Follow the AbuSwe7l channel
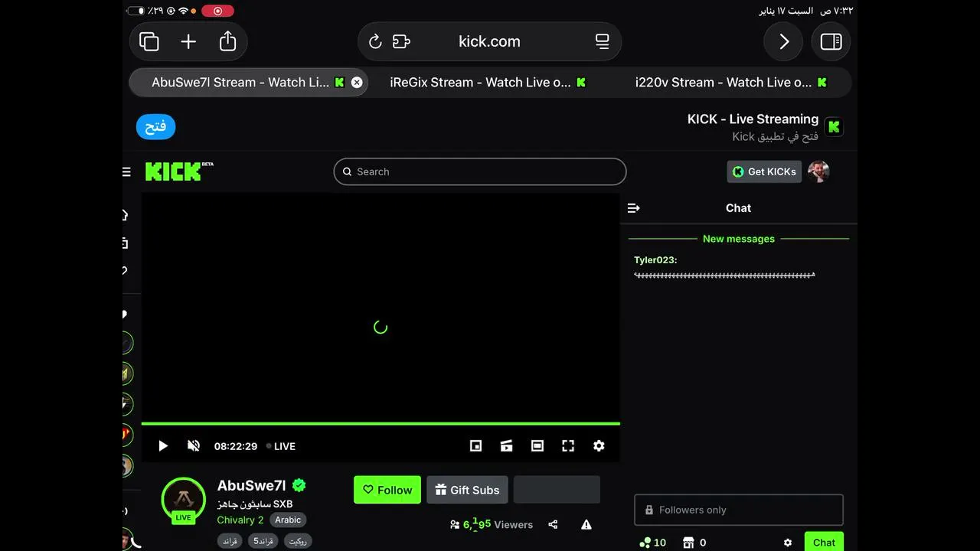Screen dimensions: 980x551 tap(387, 490)
